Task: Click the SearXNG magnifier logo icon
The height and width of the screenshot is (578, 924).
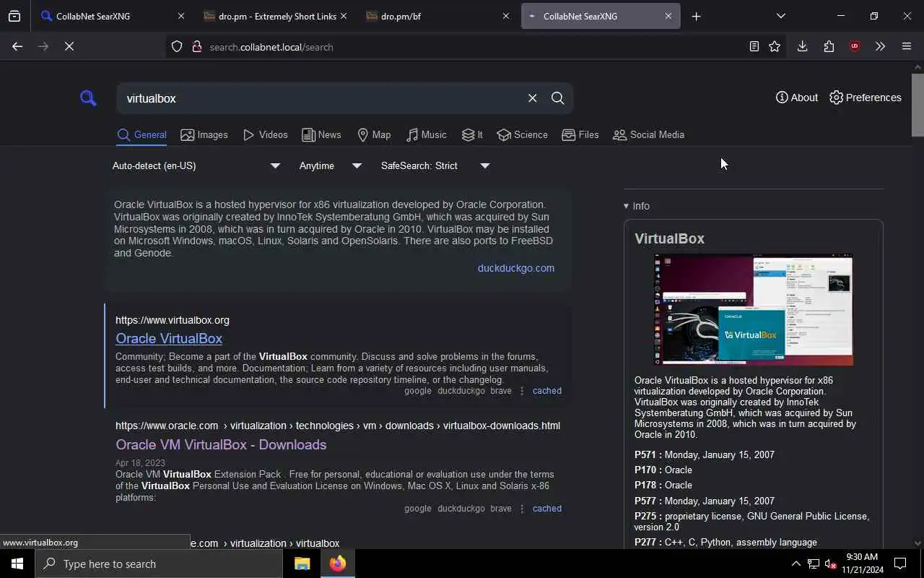Action: click(x=88, y=98)
